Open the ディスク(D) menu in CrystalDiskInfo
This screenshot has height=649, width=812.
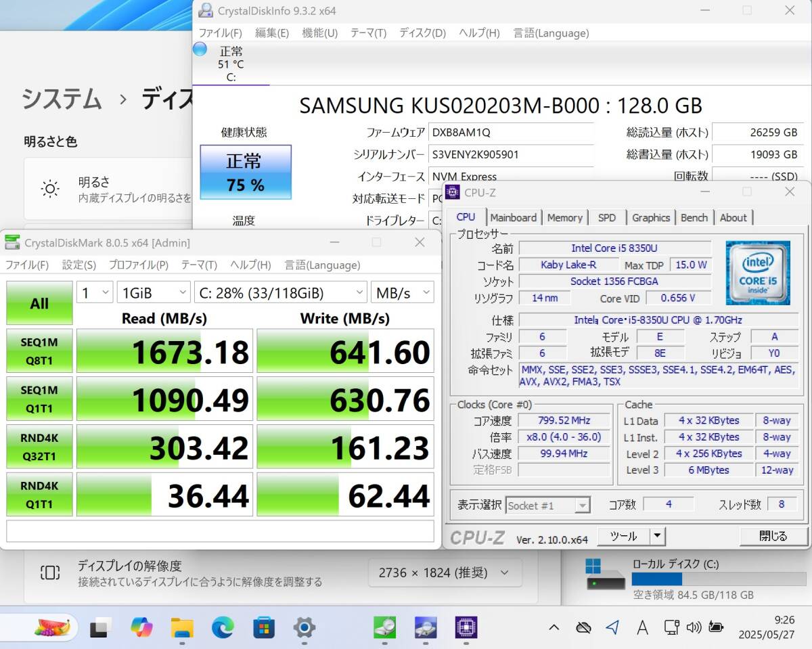point(422,33)
